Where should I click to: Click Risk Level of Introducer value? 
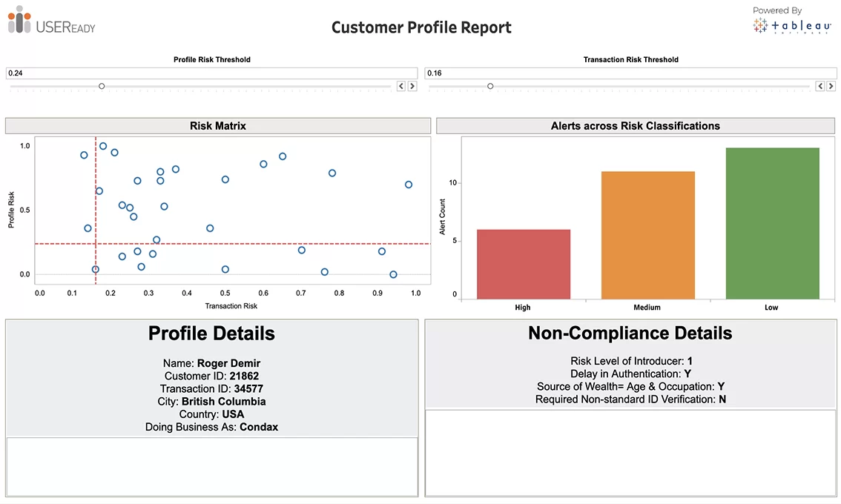(690, 361)
